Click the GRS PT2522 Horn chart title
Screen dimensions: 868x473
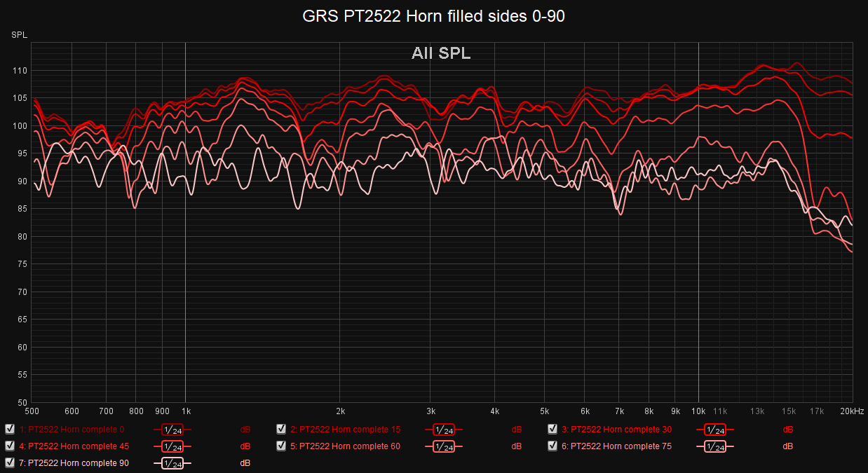(x=434, y=16)
